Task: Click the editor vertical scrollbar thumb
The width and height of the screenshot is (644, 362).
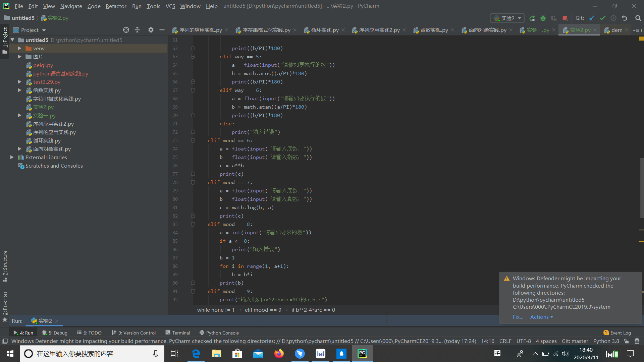Action: click(641, 188)
